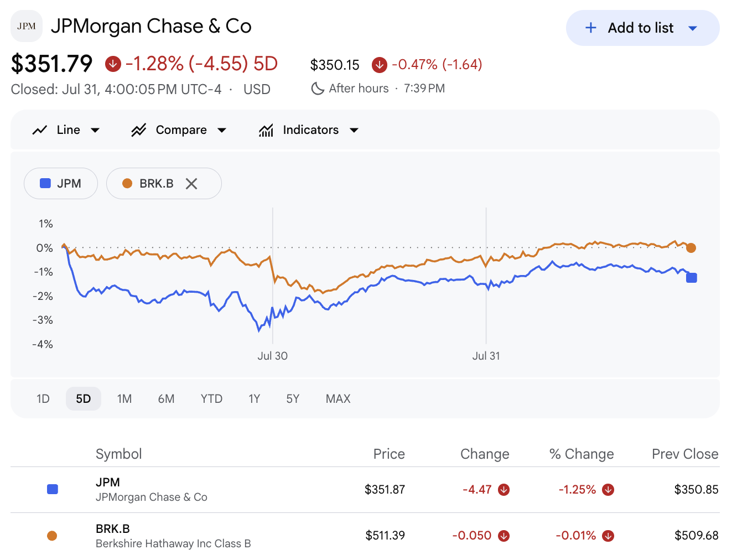Switch to the MAX time range
Screen dimensions: 737x560
[x=338, y=399]
